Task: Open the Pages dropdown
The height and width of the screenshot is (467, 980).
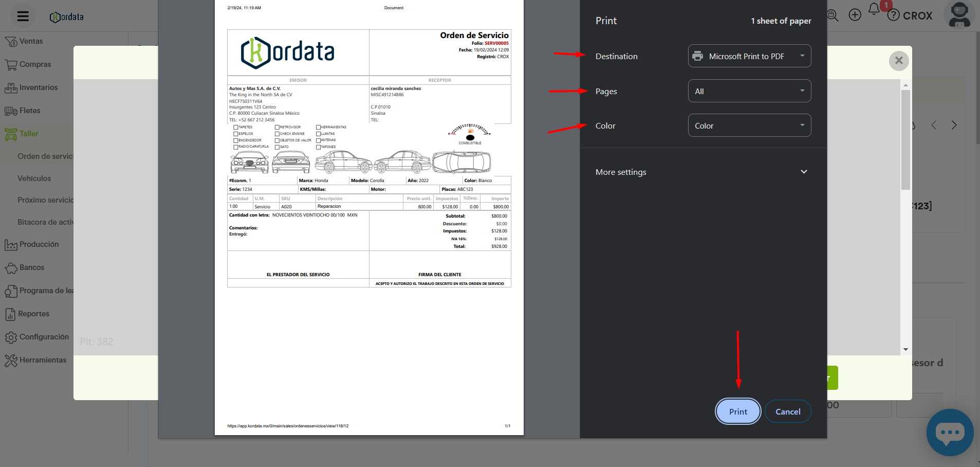Action: click(x=749, y=91)
